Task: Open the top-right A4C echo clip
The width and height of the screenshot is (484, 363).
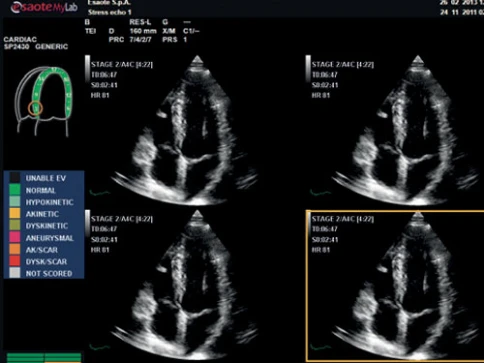Action: [395, 130]
